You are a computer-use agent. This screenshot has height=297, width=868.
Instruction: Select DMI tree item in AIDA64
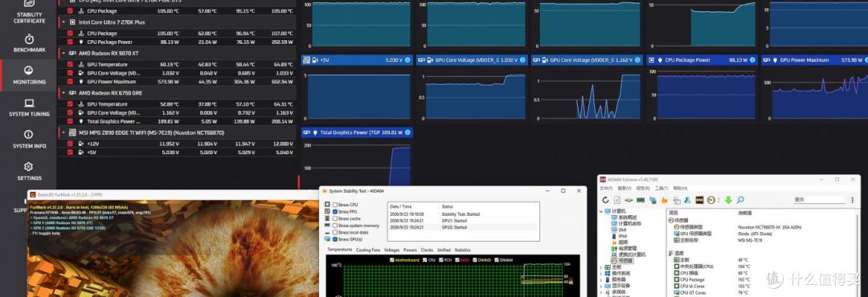click(622, 230)
